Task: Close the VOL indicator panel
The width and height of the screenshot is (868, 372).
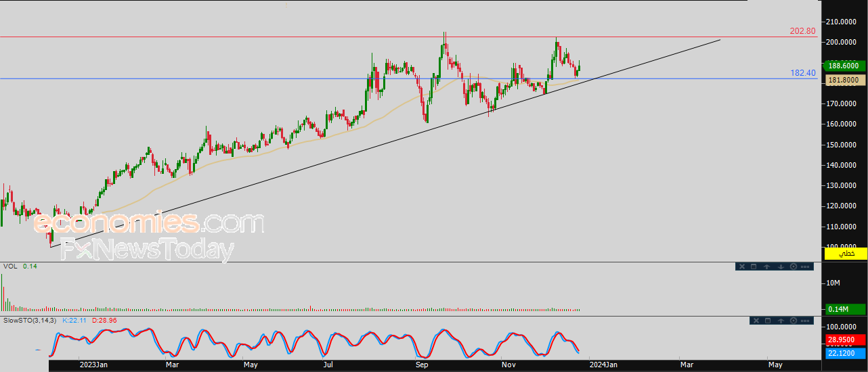Action: point(741,266)
